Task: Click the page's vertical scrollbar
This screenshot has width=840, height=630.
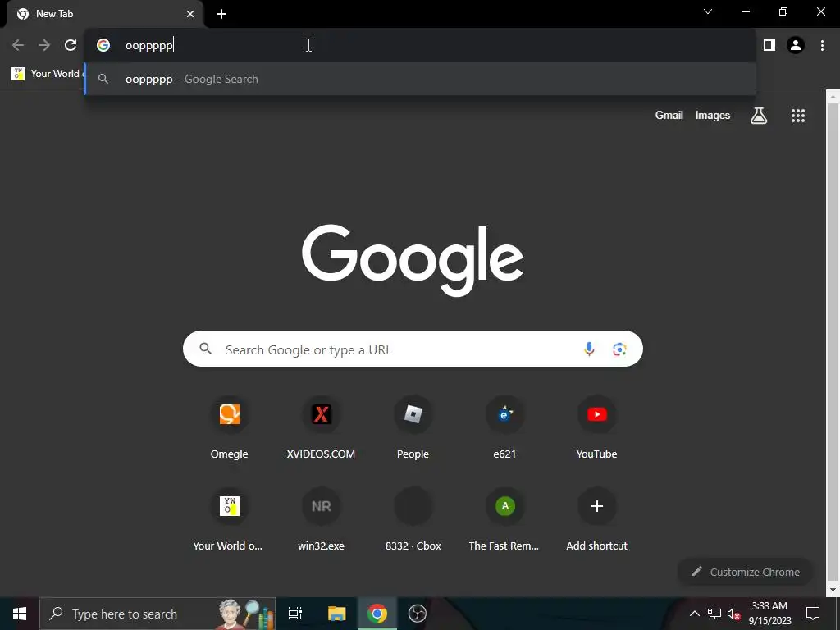Action: [x=833, y=343]
